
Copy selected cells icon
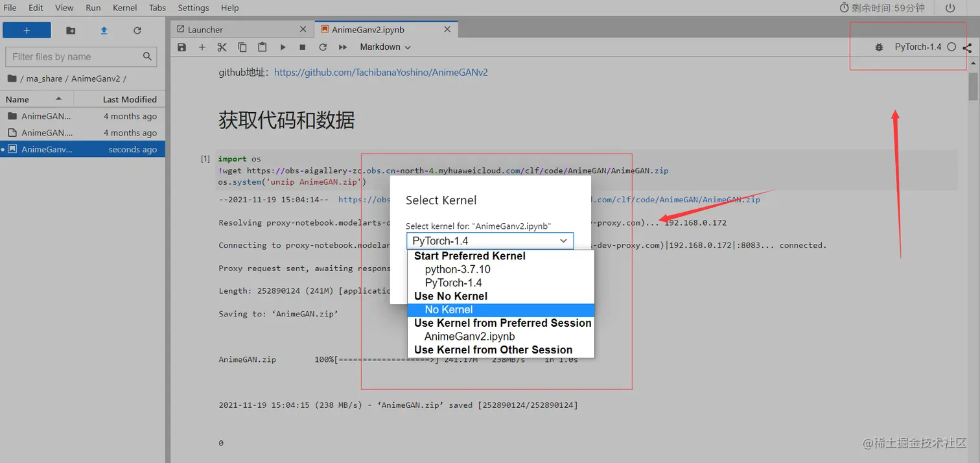tap(242, 47)
